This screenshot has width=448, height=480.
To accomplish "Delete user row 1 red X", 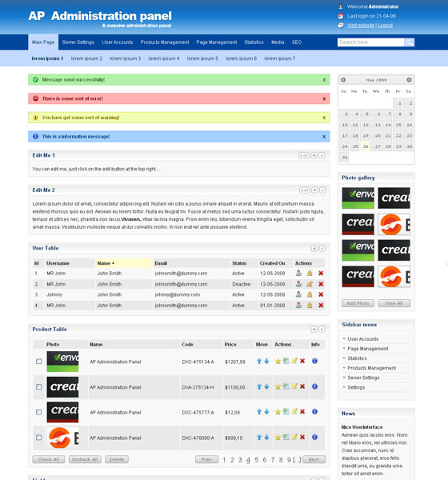I will tap(321, 274).
